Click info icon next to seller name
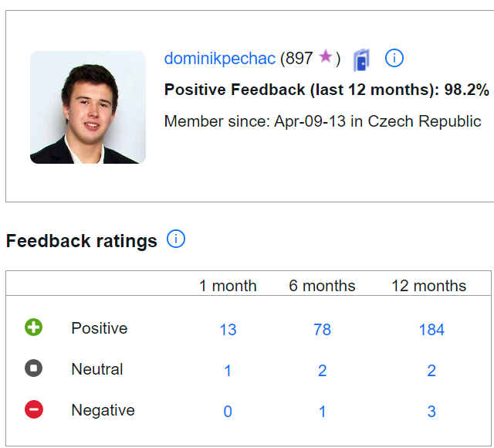 click(x=394, y=58)
